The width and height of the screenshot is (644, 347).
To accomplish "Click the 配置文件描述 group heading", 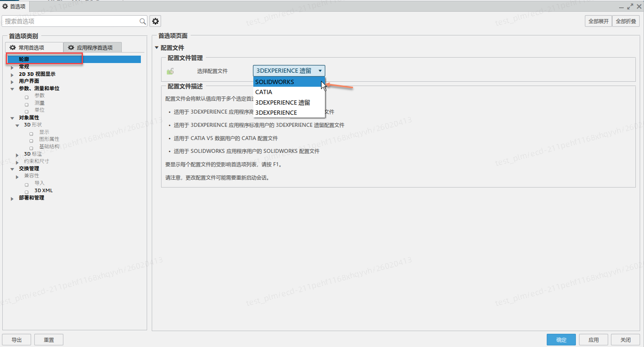I will (x=185, y=86).
